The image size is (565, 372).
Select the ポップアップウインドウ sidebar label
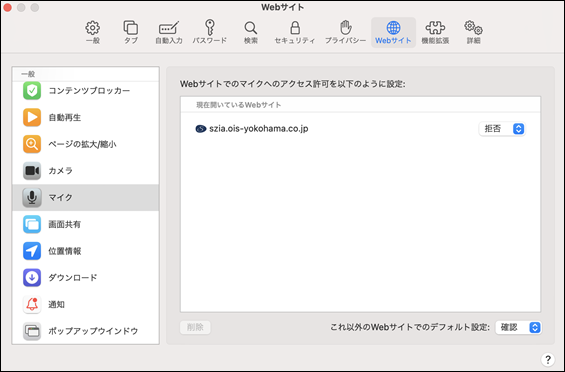coord(93,331)
